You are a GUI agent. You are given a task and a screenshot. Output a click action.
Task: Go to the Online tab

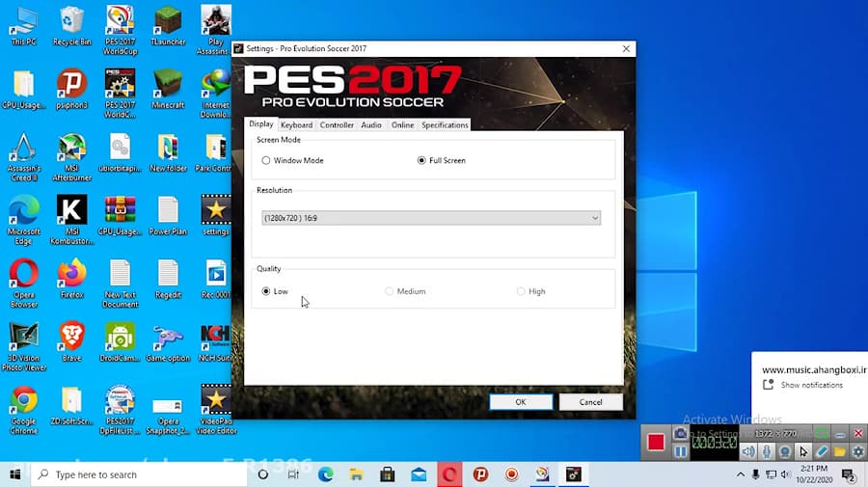tap(402, 125)
